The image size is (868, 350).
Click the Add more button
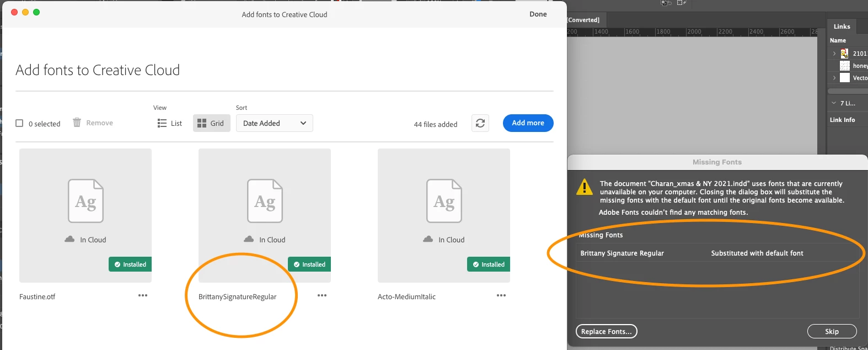(528, 123)
